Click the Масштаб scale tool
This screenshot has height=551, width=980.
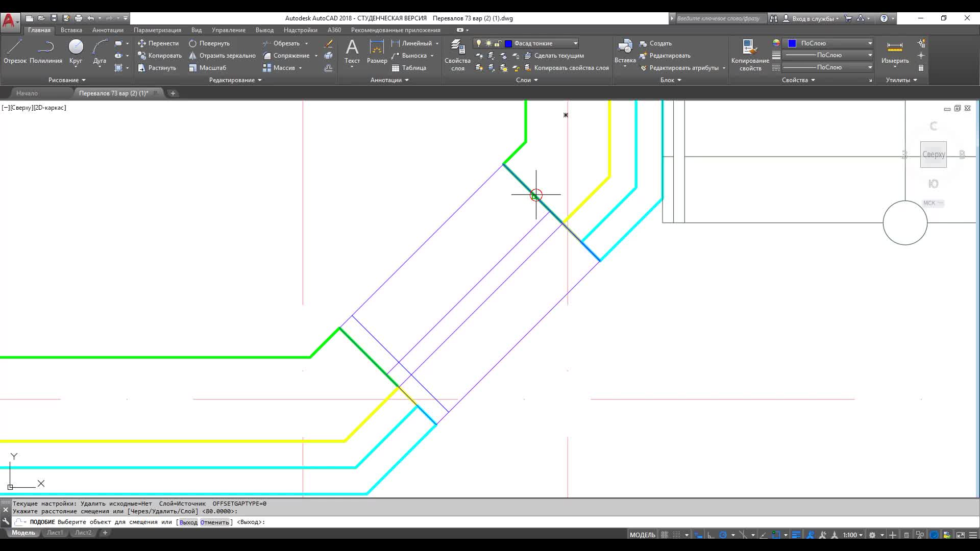coord(207,68)
